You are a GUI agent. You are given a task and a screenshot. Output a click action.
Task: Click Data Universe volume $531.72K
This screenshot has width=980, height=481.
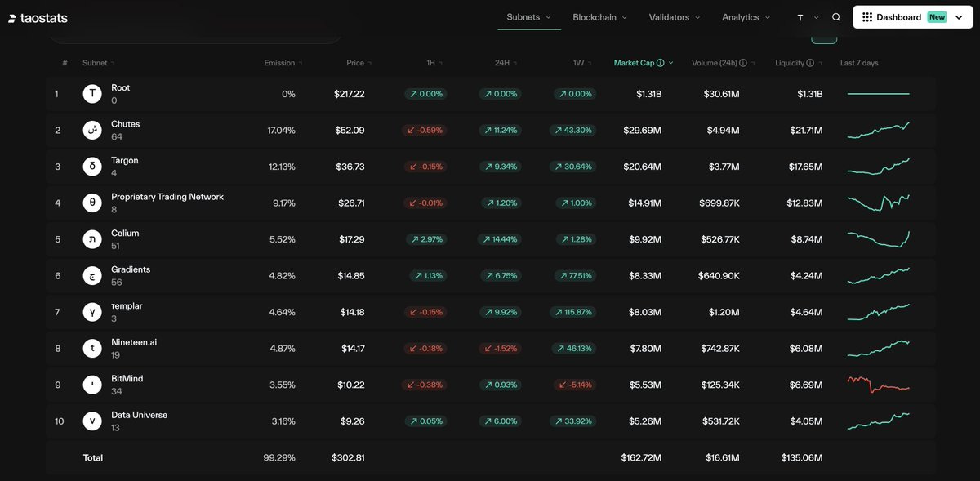[720, 421]
